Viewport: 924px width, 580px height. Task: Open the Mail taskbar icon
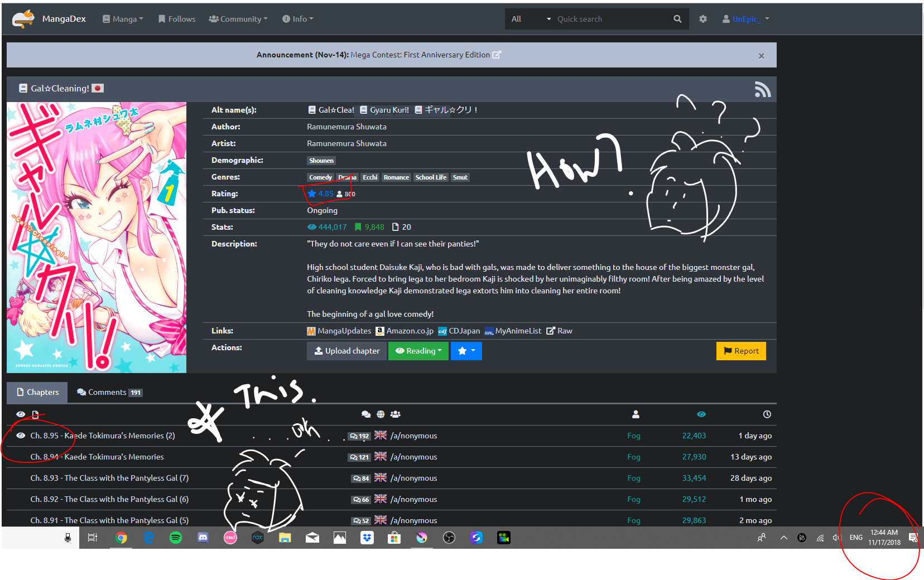pyautogui.click(x=312, y=538)
